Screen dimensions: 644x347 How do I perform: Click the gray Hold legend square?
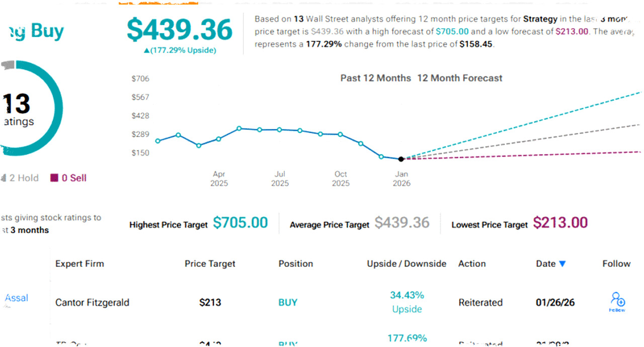click(x=4, y=178)
